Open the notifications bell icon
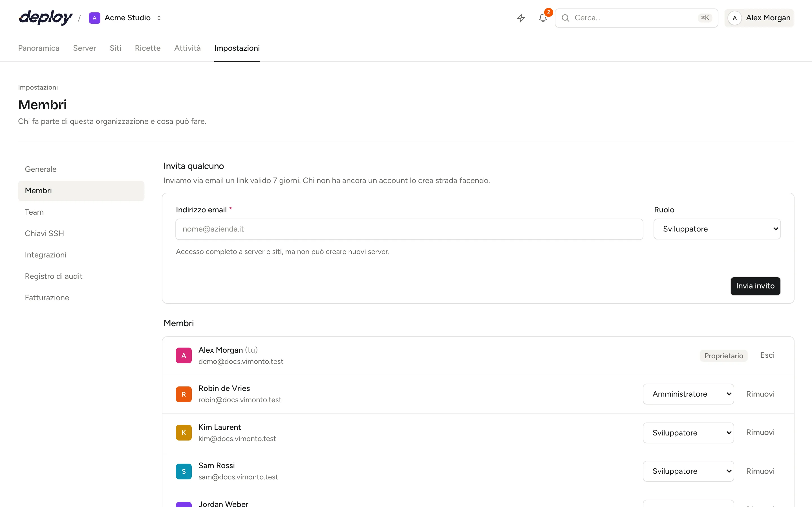 (x=543, y=18)
